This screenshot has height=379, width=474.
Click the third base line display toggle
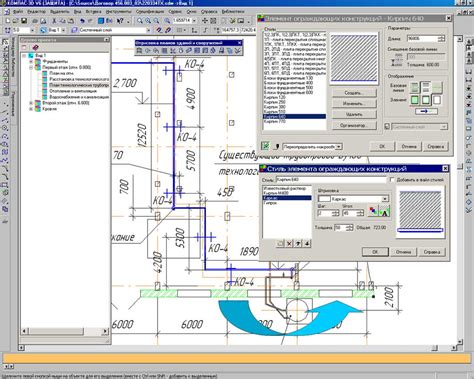(x=437, y=87)
